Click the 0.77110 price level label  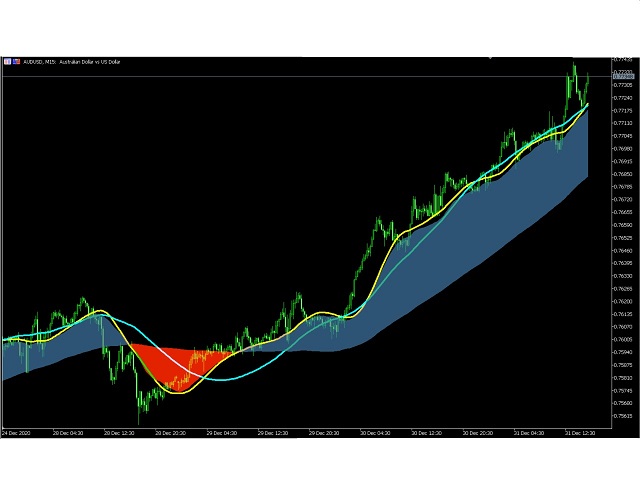pos(623,123)
